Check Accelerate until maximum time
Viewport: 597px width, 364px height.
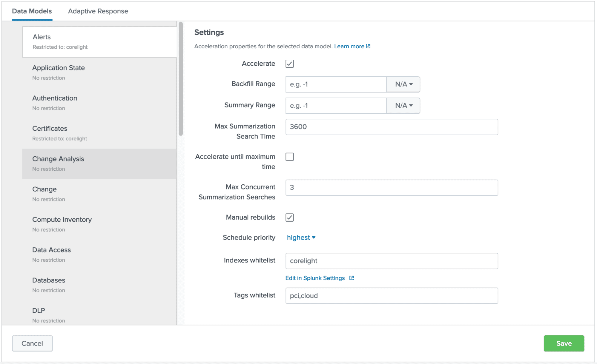click(x=289, y=157)
